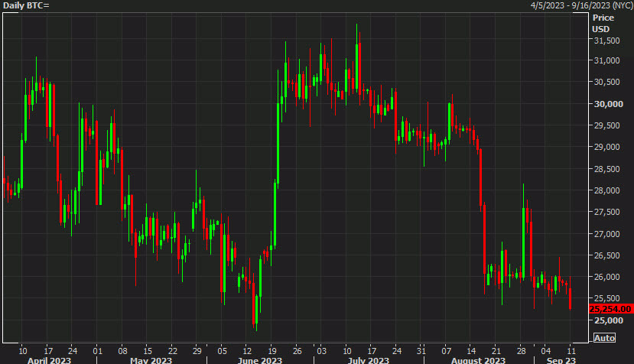Select the Daily BTC= chart title
This screenshot has height=364, width=634.
pos(26,5)
